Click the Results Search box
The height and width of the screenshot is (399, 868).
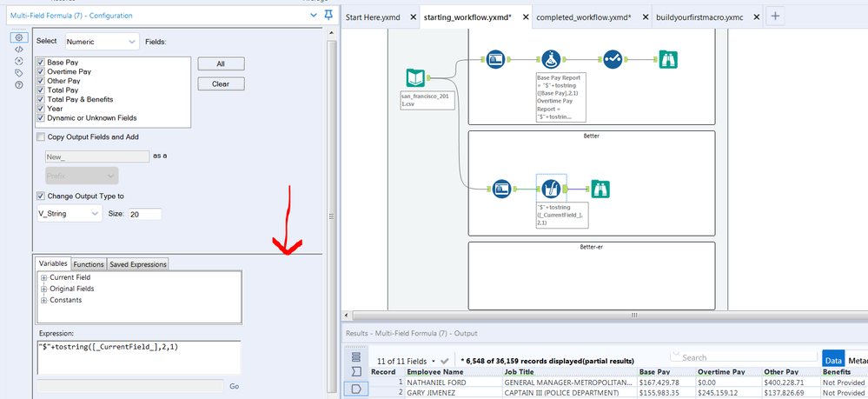[x=743, y=357]
